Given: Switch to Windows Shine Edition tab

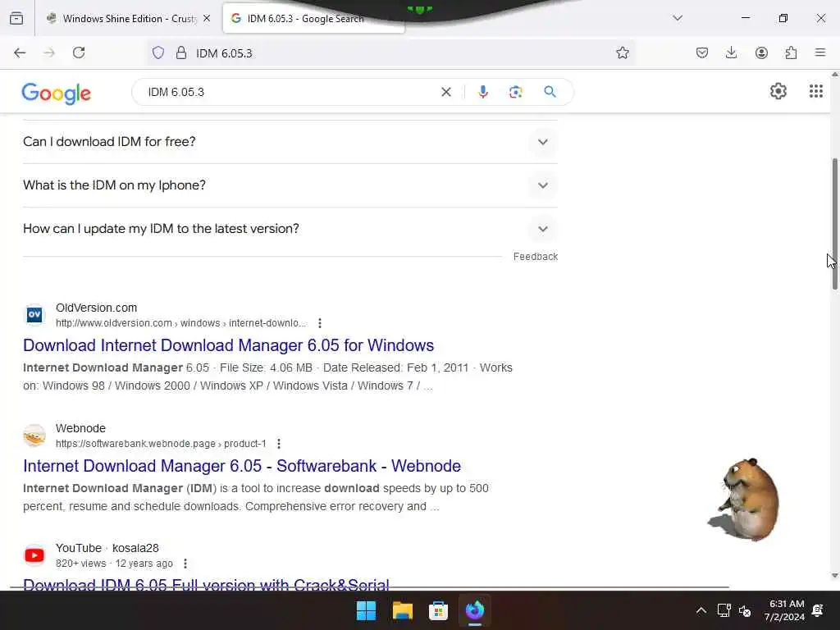Looking at the screenshot, I should 121,18.
